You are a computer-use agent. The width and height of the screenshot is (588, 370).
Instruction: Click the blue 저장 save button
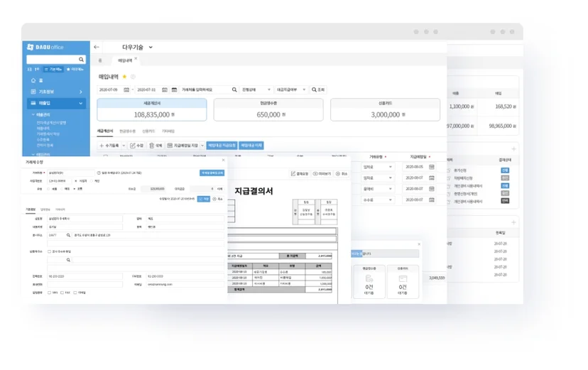204,199
